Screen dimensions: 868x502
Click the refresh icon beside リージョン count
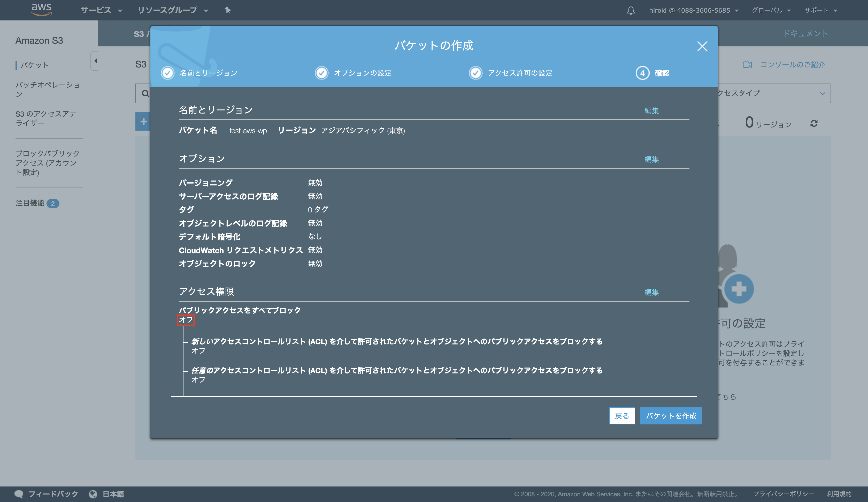(x=814, y=123)
